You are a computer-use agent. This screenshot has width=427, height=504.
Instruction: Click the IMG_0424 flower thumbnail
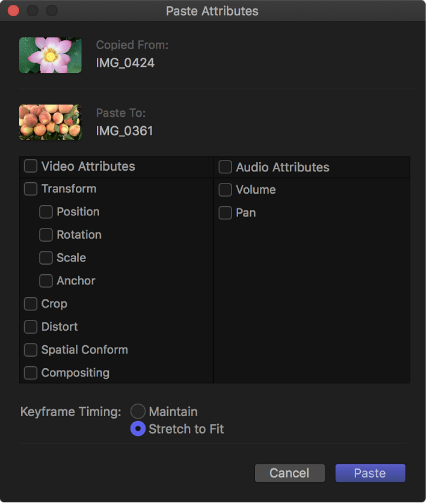[50, 55]
